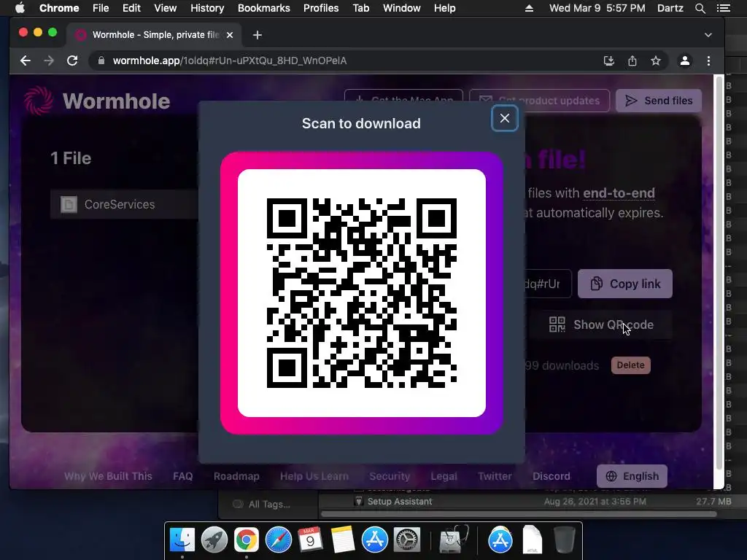Close the Wormhole tab
Viewport: 747px width, 560px height.
(230, 35)
